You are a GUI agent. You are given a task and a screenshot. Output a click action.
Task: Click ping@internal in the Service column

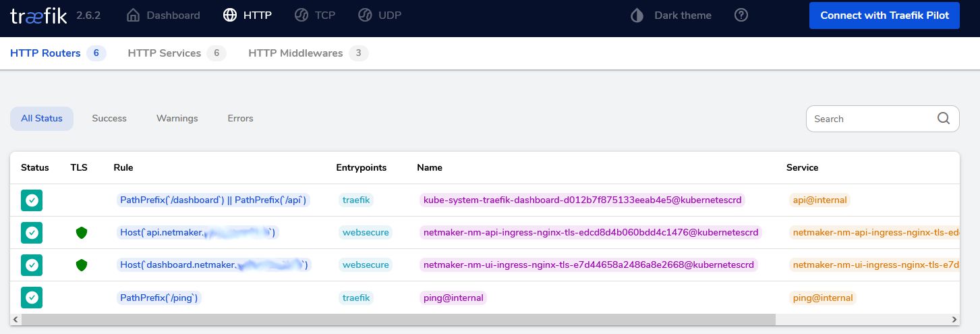[823, 297]
